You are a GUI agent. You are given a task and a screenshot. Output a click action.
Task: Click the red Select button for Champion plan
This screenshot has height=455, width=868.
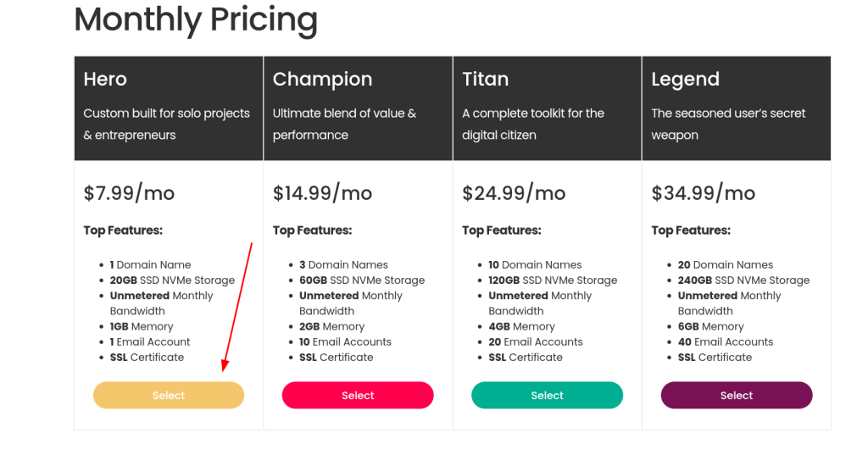click(358, 395)
